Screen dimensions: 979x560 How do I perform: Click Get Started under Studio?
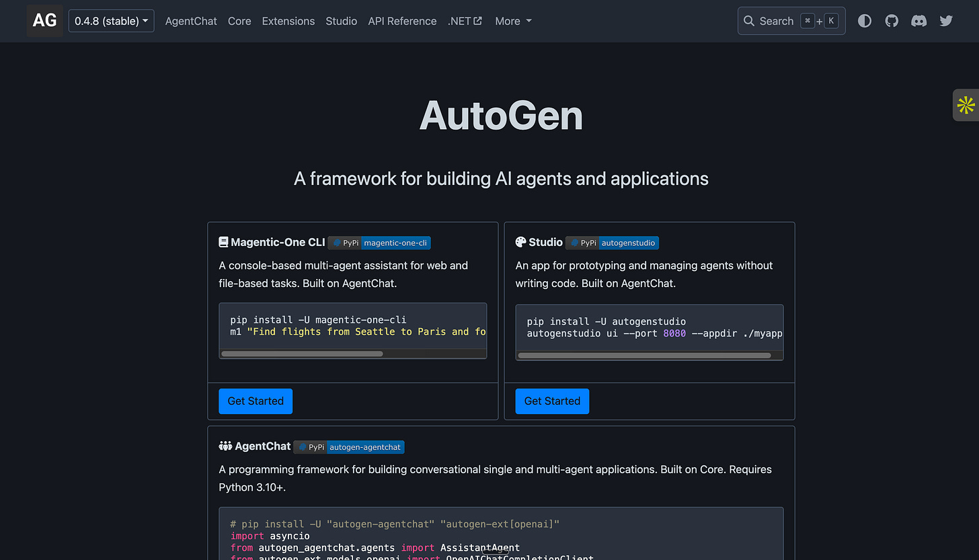[552, 401]
